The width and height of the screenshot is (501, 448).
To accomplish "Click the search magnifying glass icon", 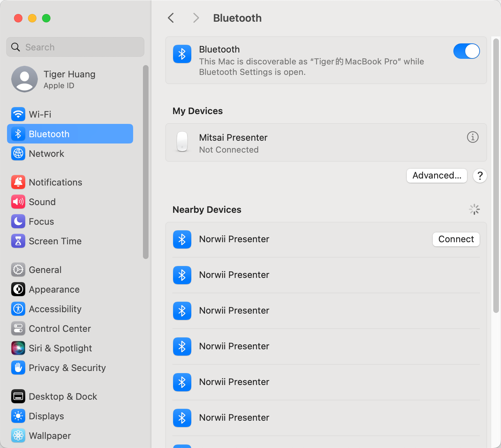I will (15, 47).
